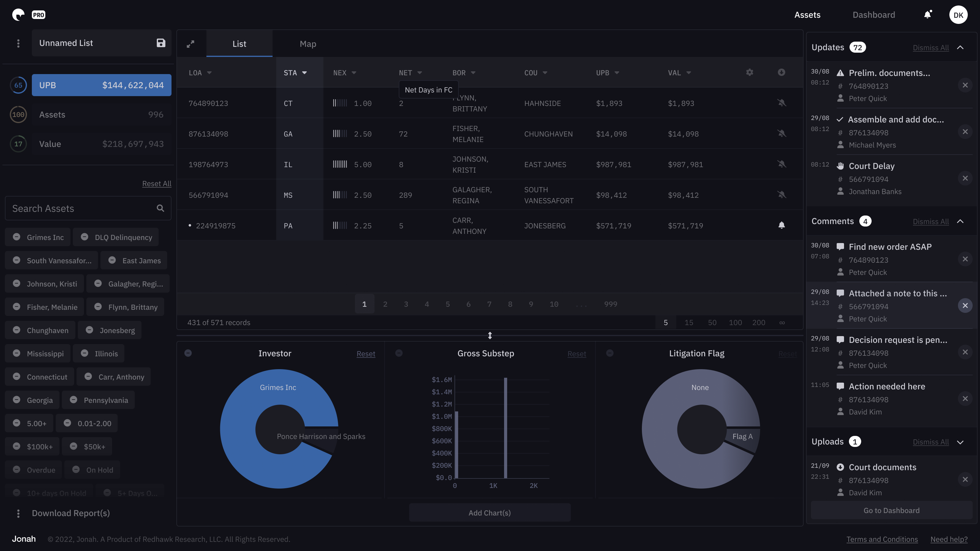Dismiss the Court Delay update

click(965, 178)
